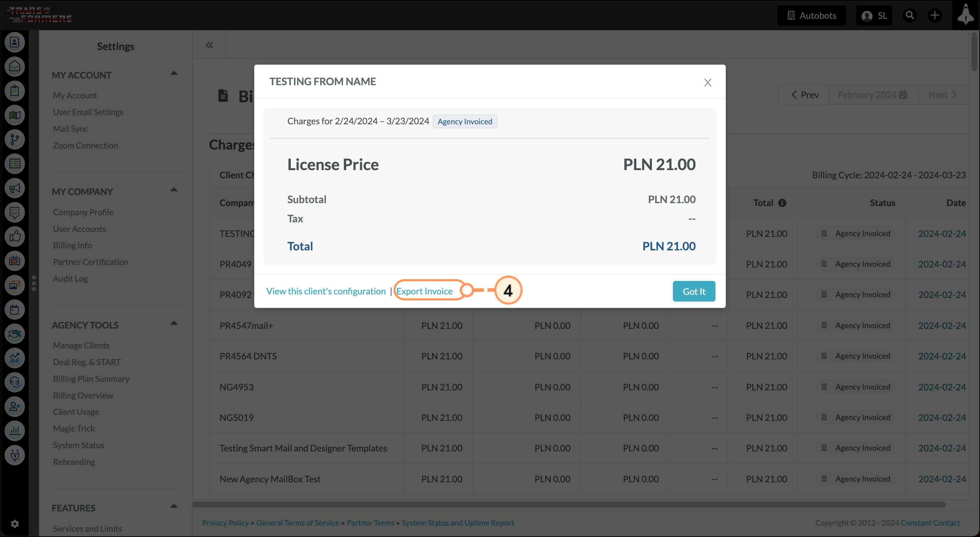Viewport: 980px width, 537px height.
Task: Open the TV icon in sidebar
Action: point(15,261)
